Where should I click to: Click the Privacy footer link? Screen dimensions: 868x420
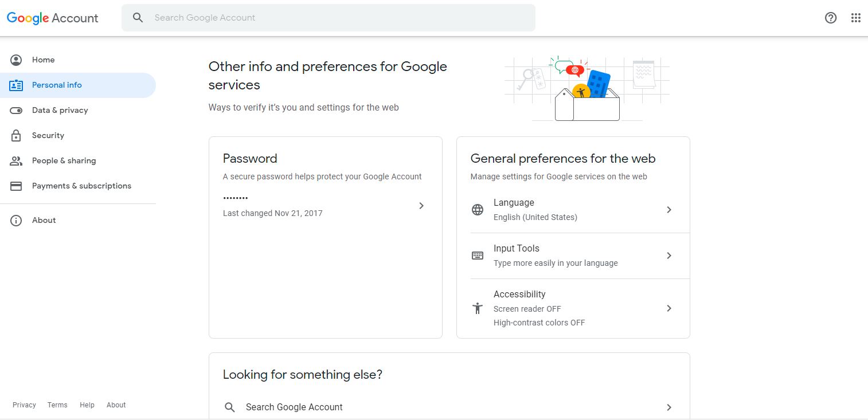coord(24,405)
